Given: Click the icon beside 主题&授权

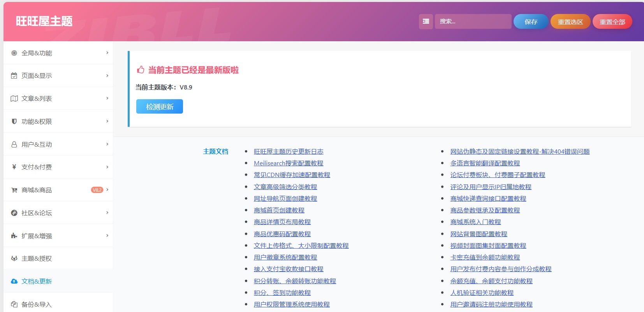Looking at the screenshot, I should pos(14,258).
